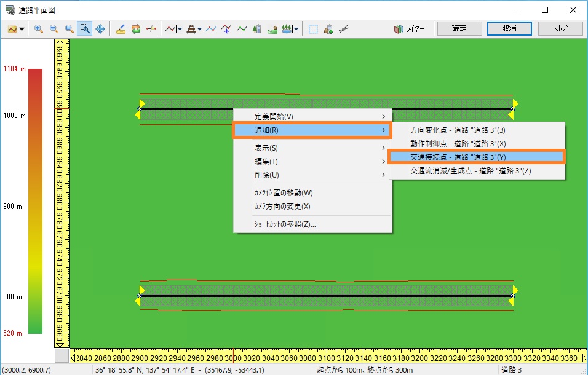Select 方向変化点 - 道路 "道路 3"(3)

pos(477,130)
